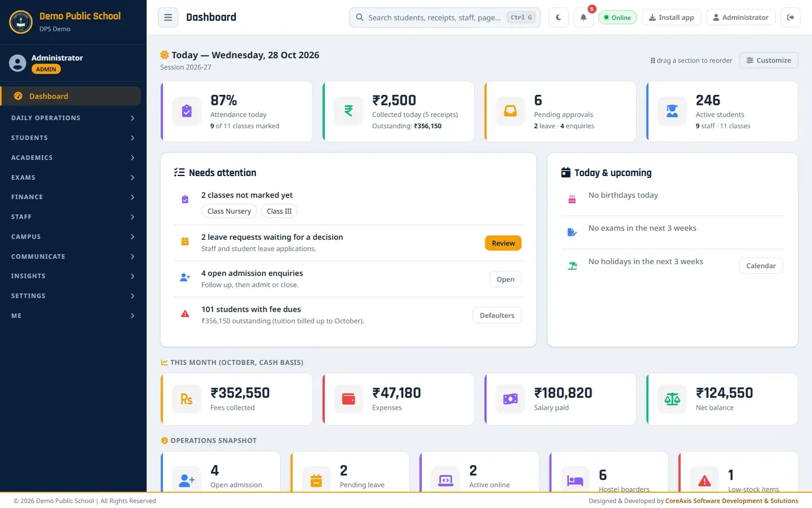Click the Customize button
The image size is (812, 508).
pos(769,60)
